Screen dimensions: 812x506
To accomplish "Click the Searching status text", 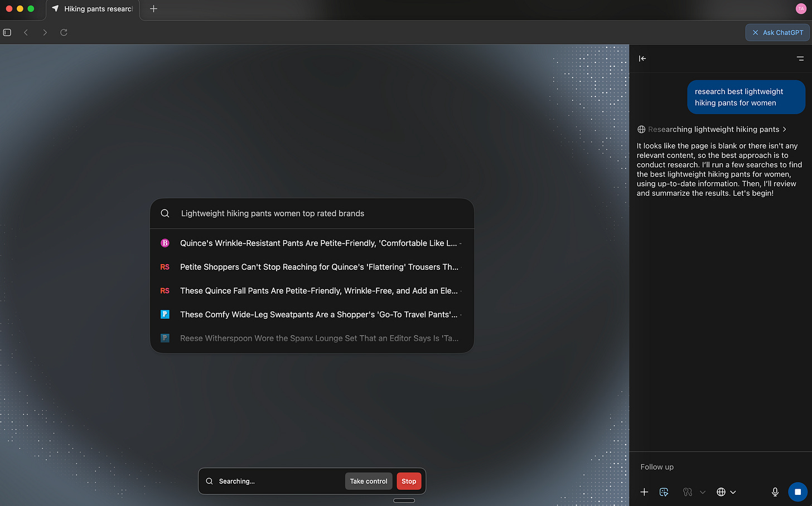I will click(236, 481).
